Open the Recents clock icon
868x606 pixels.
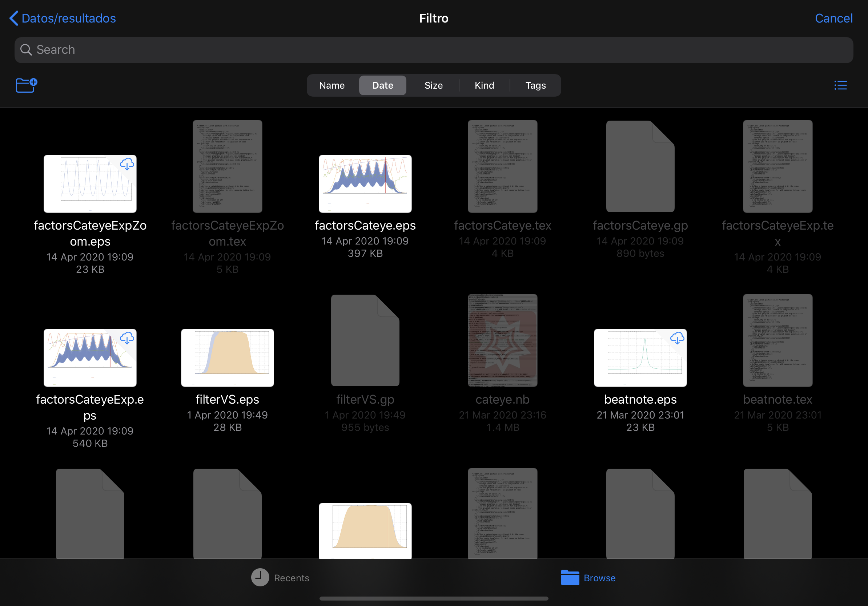(x=259, y=578)
